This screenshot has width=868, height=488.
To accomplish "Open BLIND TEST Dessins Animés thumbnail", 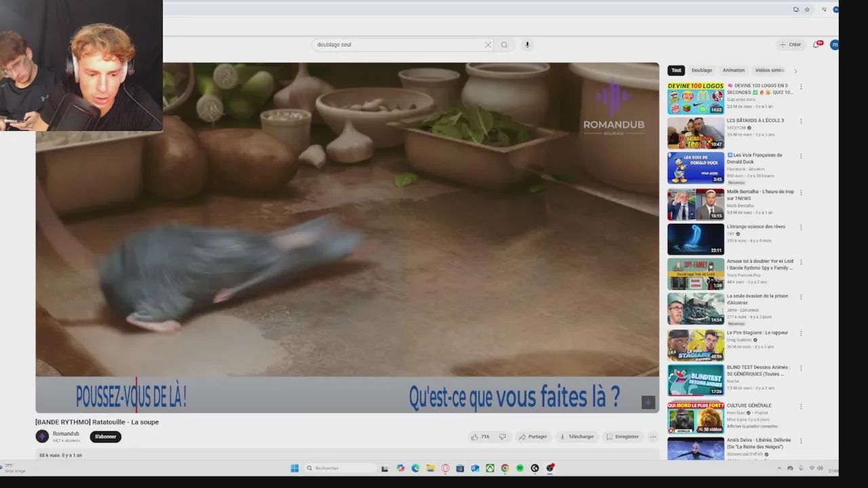I will [x=696, y=380].
